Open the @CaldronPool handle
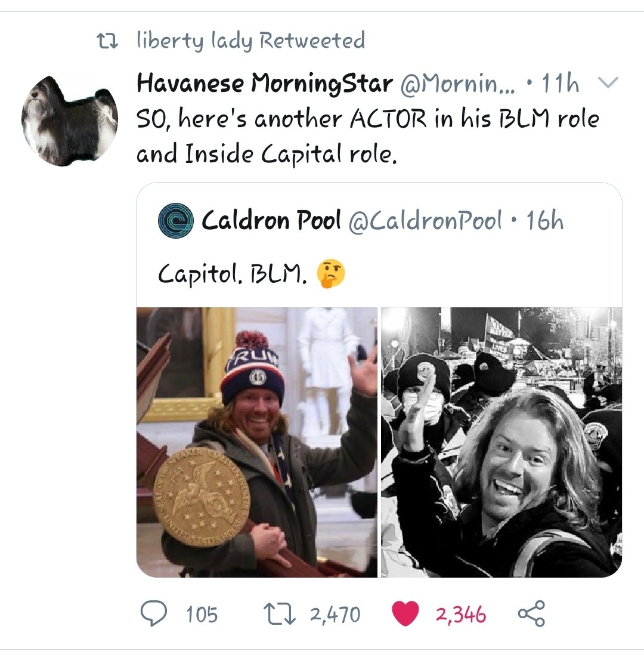The image size is (644, 657). click(x=425, y=220)
